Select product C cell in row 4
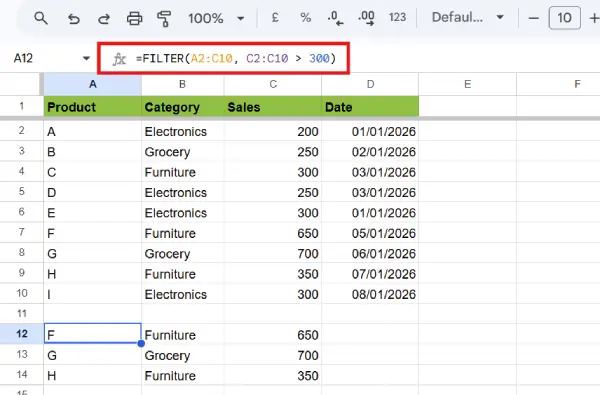This screenshot has height=395, width=600. pyautogui.click(x=93, y=172)
